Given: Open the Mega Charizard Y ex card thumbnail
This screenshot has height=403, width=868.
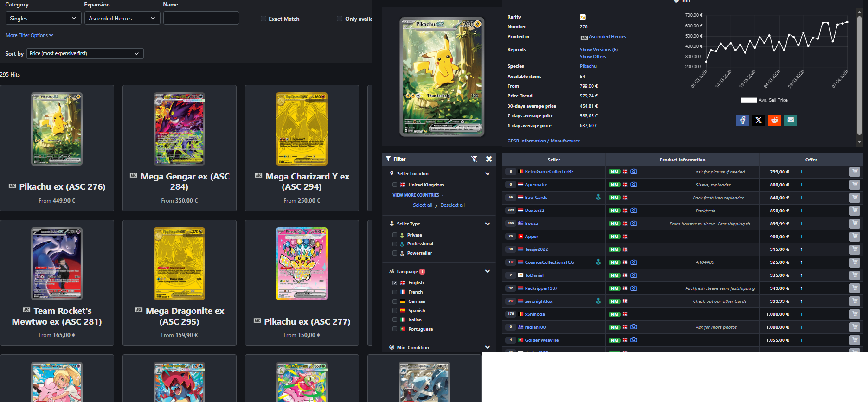Looking at the screenshot, I should pos(302,129).
